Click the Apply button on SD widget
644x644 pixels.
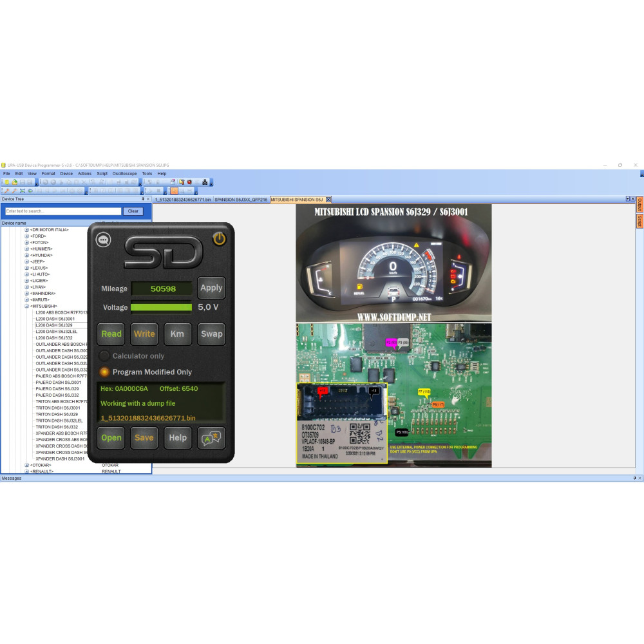pyautogui.click(x=211, y=288)
